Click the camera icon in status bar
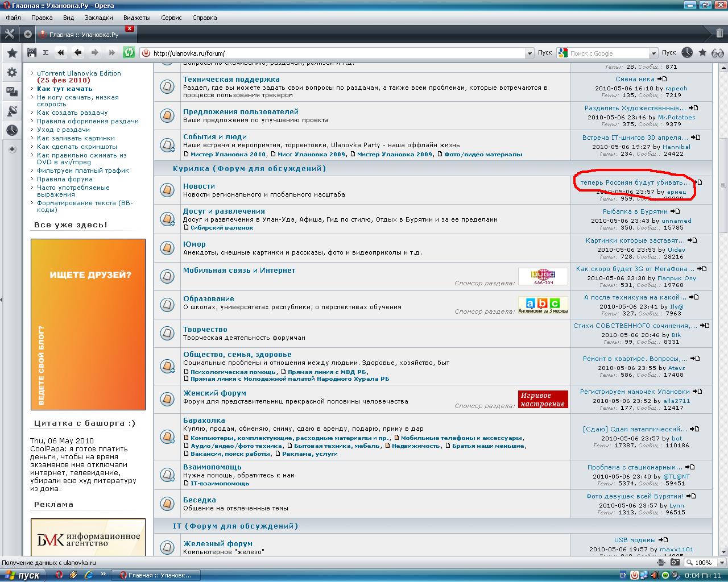 click(x=675, y=562)
